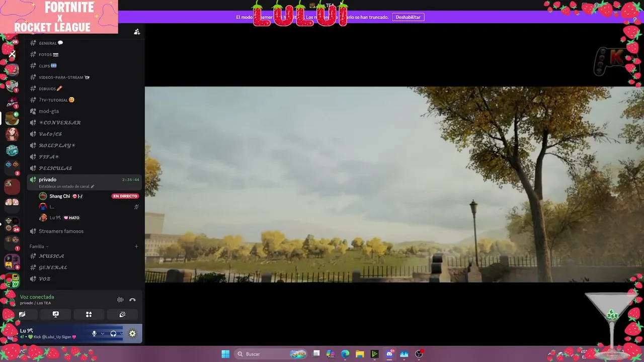Image resolution: width=644 pixels, height=362 pixels.
Task: Open server folder with badge 24
Action: 12,225
